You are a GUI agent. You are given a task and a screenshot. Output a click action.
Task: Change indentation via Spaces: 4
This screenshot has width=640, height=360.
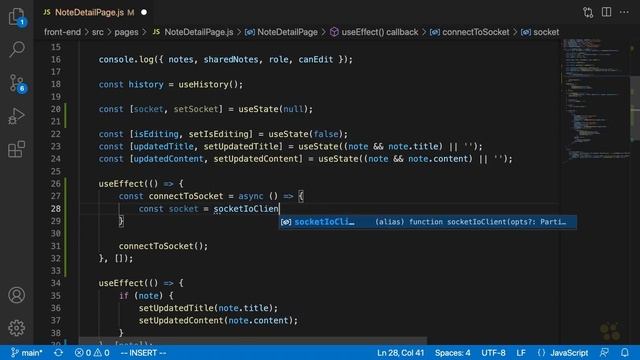452,353
